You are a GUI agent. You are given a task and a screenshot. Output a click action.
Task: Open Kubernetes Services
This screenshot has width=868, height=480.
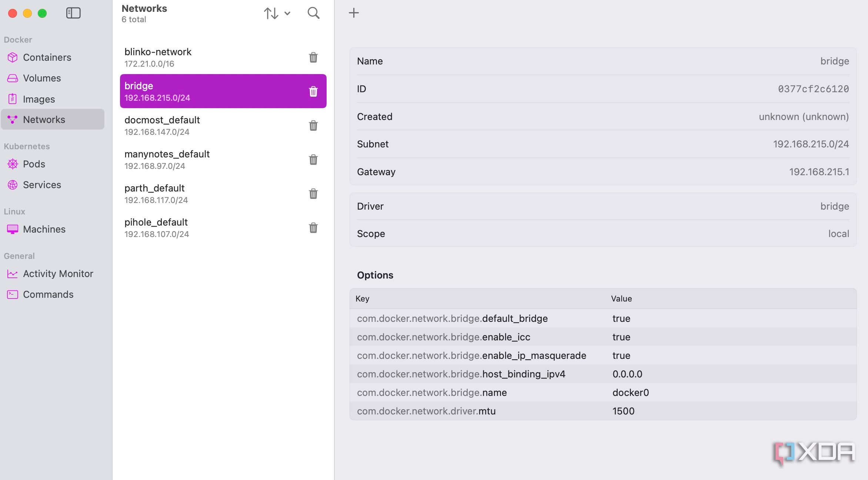point(53,185)
